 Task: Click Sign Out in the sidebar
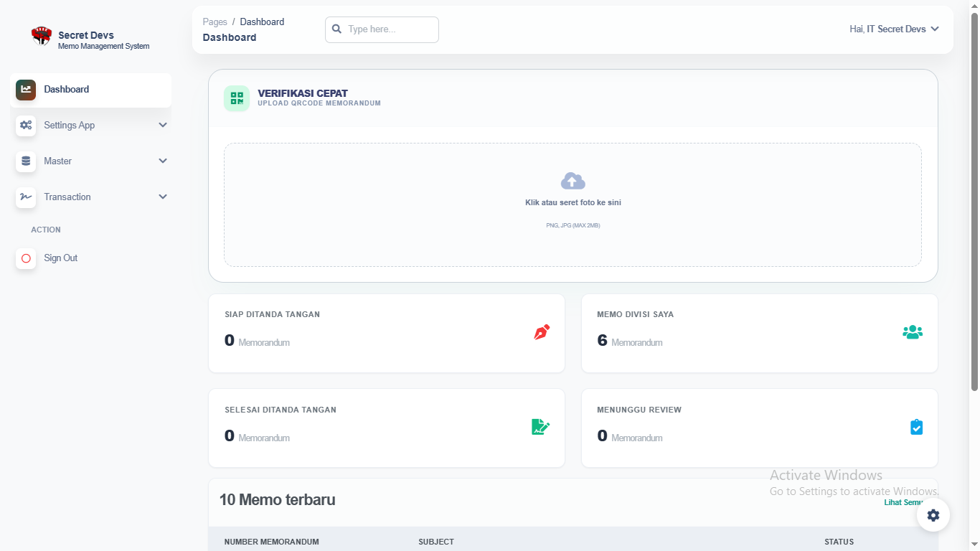coord(61,258)
